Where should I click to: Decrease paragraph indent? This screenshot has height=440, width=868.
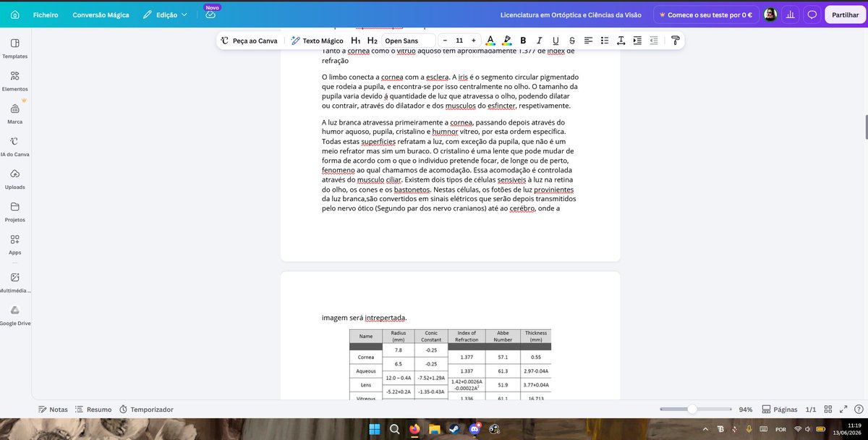(654, 41)
